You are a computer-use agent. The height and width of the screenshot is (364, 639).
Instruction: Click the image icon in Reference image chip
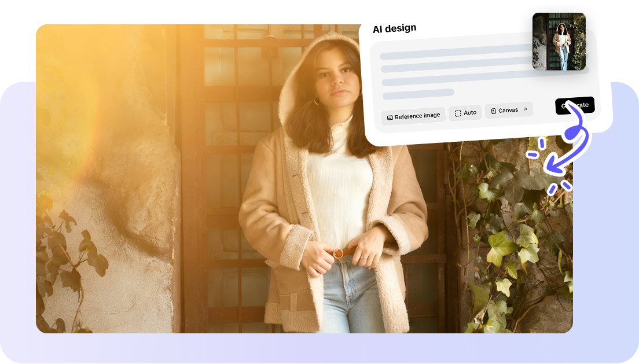390,116
